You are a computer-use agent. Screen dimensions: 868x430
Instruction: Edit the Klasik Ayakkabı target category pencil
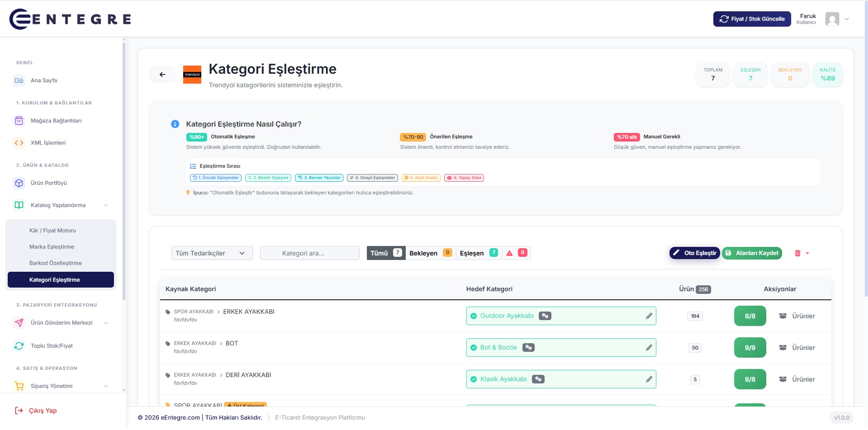649,379
